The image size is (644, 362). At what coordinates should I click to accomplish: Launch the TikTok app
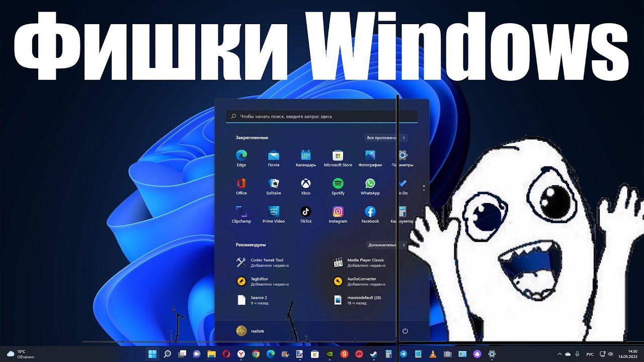point(306,214)
